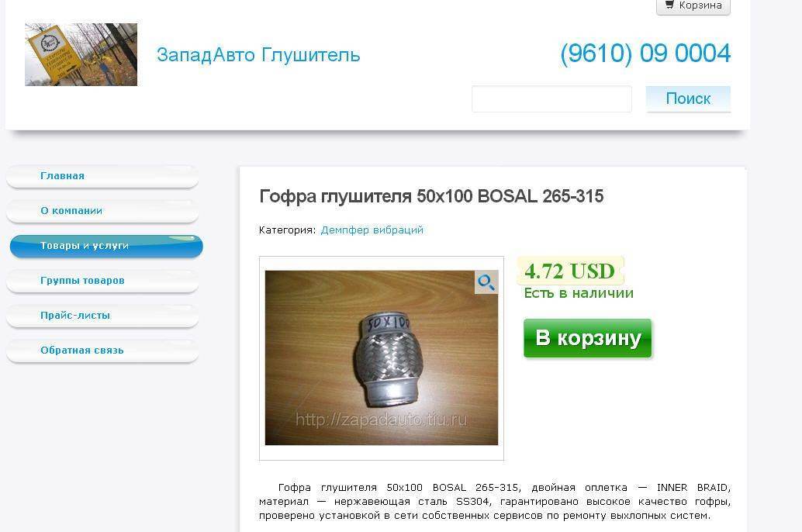Click the product description paragraph text
The height and width of the screenshot is (532, 802).
click(495, 501)
